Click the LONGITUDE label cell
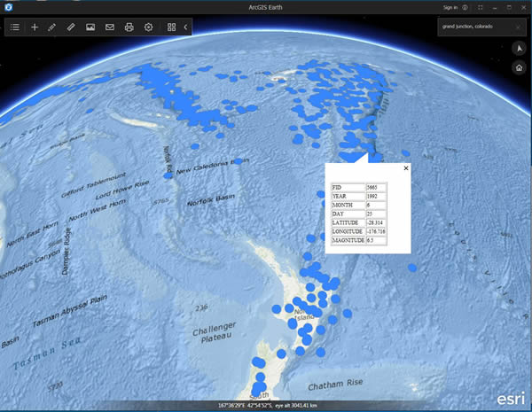Viewport: 532px width, 412px height. point(348,231)
